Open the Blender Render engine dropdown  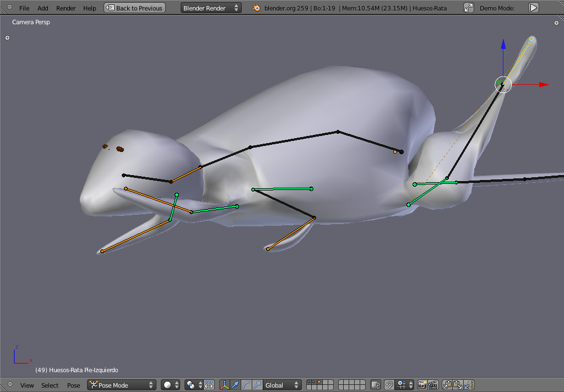[x=211, y=8]
